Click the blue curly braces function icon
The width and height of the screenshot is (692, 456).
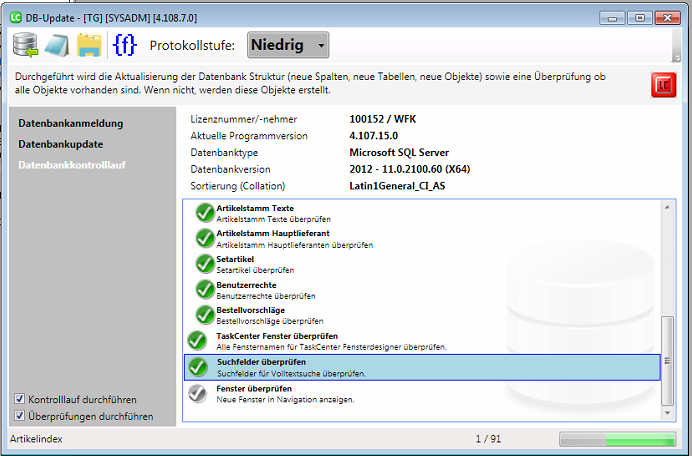coord(124,46)
